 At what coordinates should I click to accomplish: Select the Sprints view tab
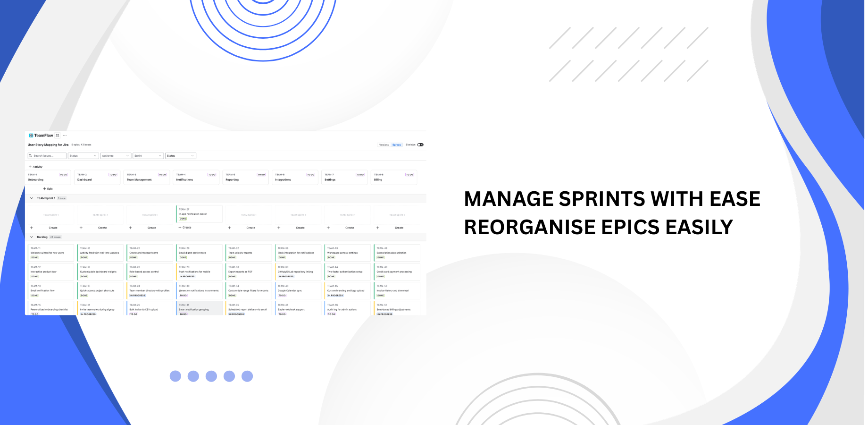pyautogui.click(x=397, y=145)
